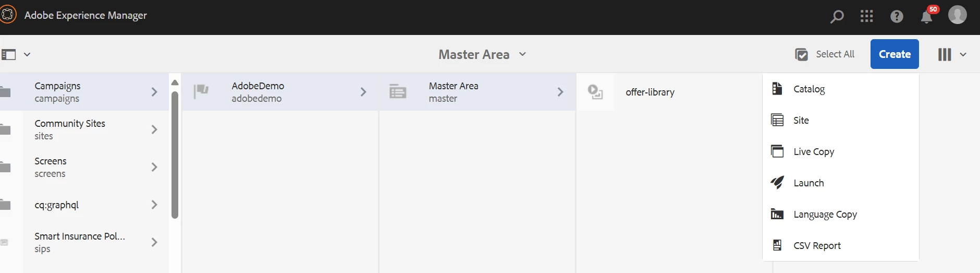980x273 pixels.
Task: Click the Campaigns folder icon
Action: pos(5,92)
